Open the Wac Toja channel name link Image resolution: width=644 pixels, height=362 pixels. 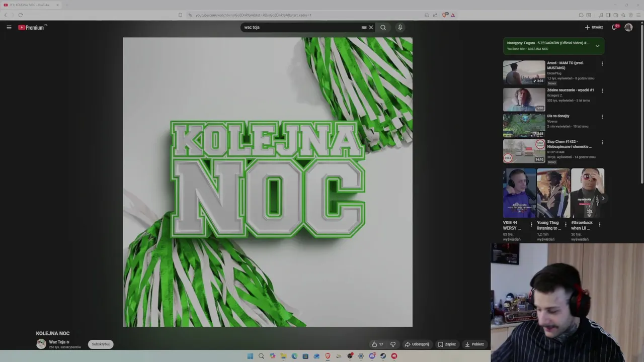[57, 342]
